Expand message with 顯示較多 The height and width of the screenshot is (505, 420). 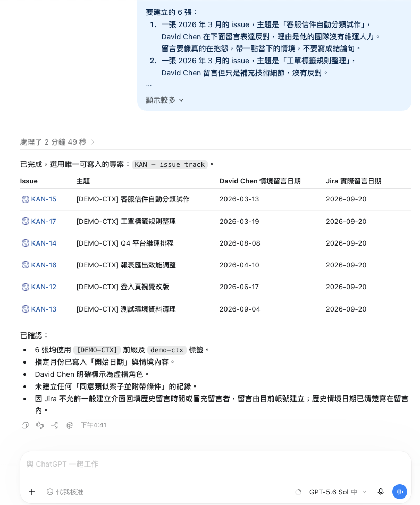point(165,100)
